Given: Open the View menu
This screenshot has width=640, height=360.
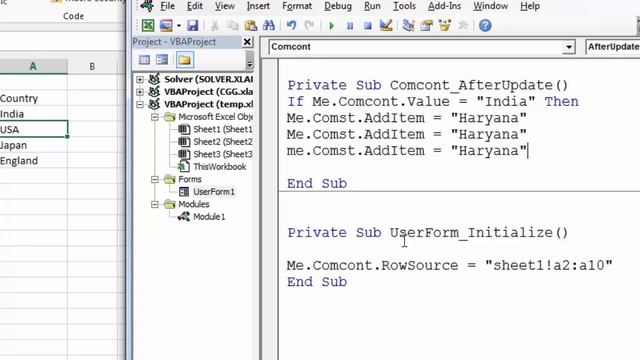Looking at the screenshot, I should click(x=224, y=6).
